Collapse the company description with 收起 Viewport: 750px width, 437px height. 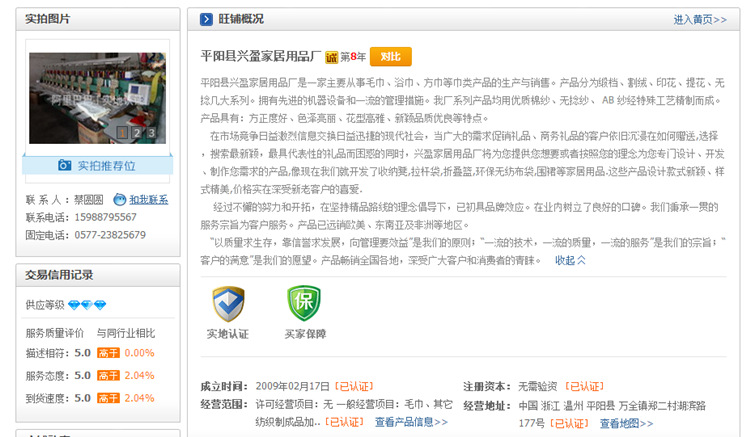point(570,260)
